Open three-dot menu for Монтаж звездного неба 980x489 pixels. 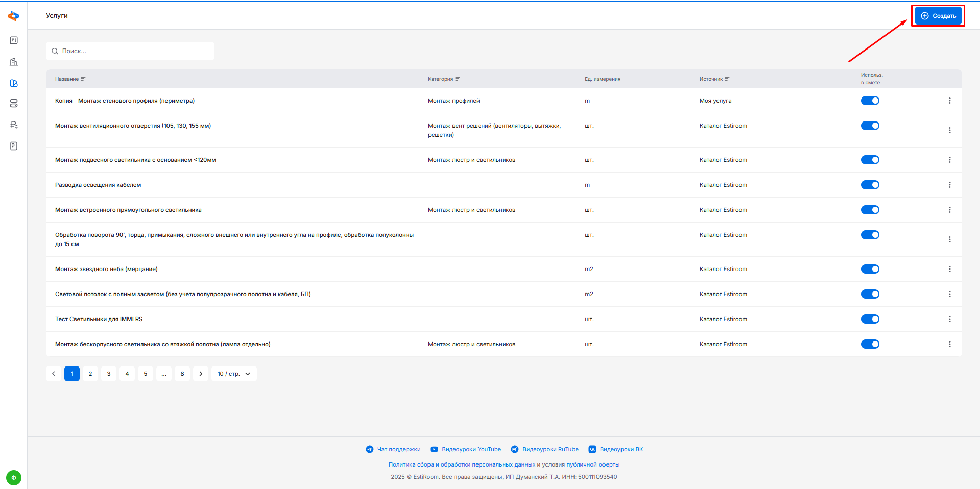pyautogui.click(x=949, y=269)
